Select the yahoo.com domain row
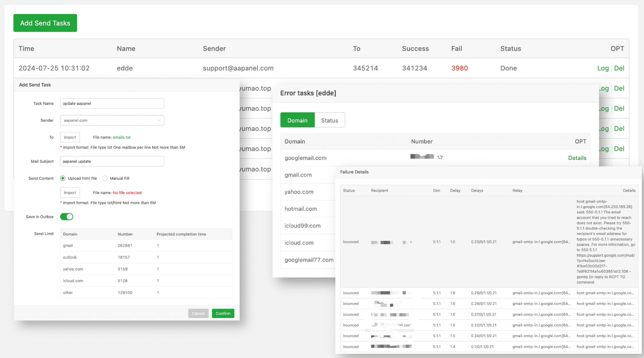 click(x=308, y=192)
